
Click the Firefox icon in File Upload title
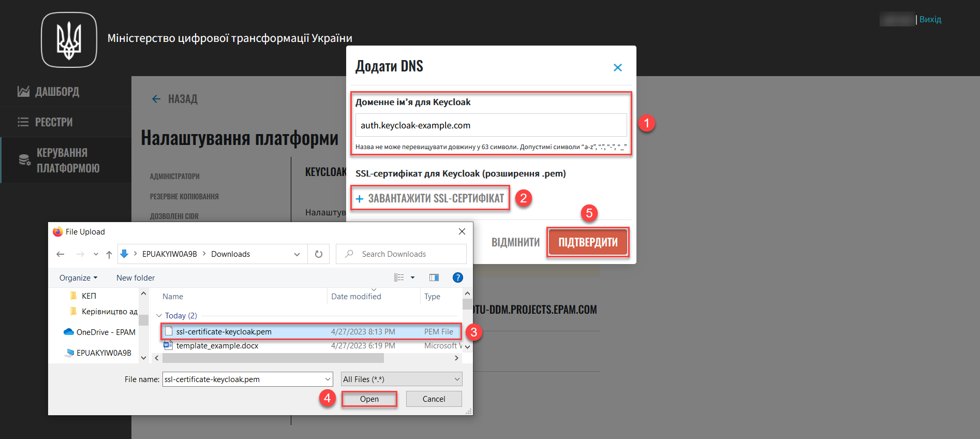click(x=57, y=231)
